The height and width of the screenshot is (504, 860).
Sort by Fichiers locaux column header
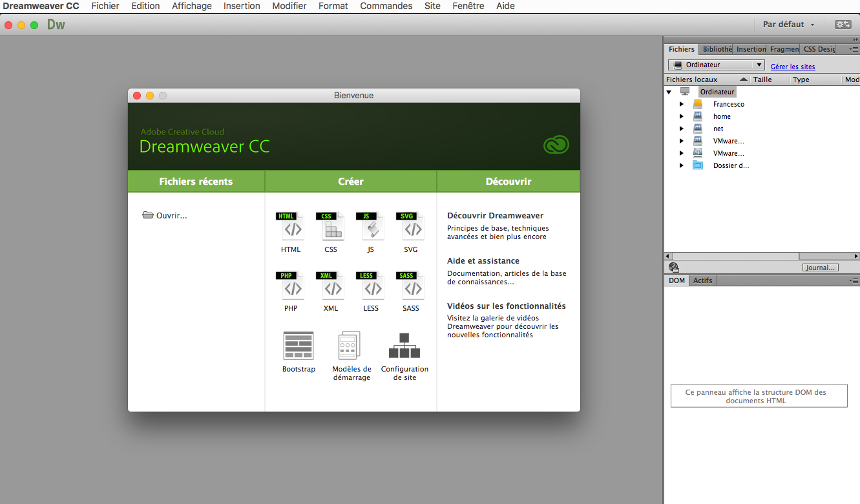707,79
